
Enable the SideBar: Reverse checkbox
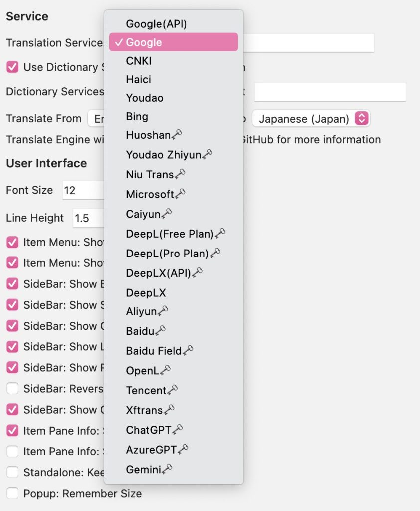tap(12, 388)
